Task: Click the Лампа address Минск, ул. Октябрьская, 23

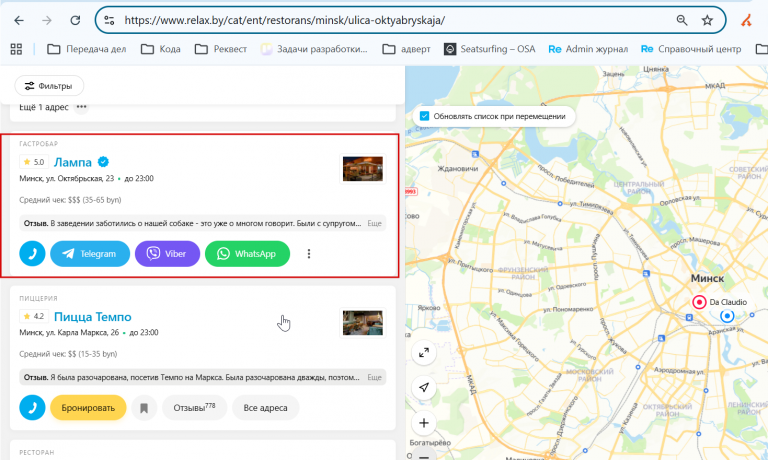Action: coord(67,178)
